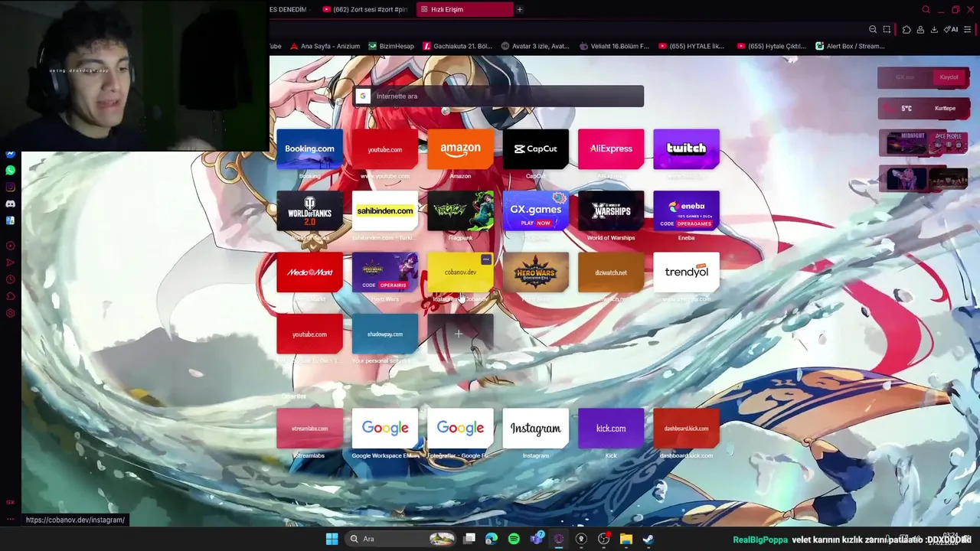
Task: Open the 5°C Kurttepe weather widget
Action: click(x=923, y=108)
